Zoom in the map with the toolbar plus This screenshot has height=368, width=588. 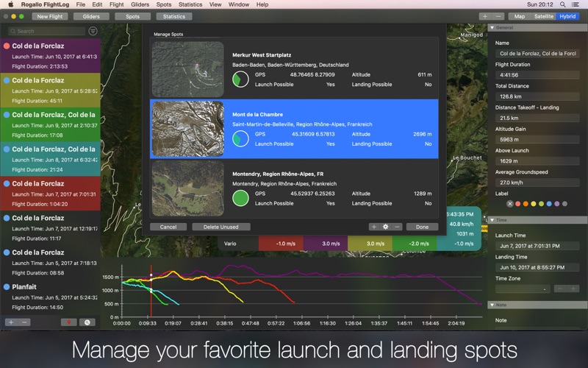(x=485, y=16)
